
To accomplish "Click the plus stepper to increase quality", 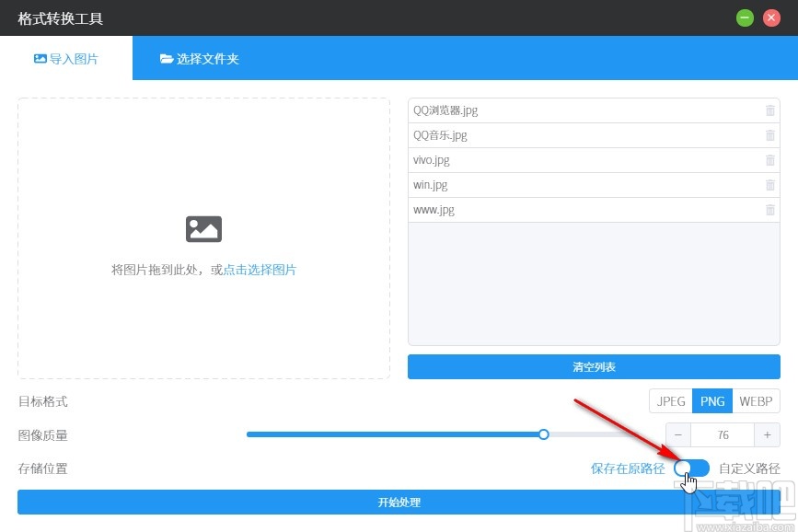I will pos(767,434).
